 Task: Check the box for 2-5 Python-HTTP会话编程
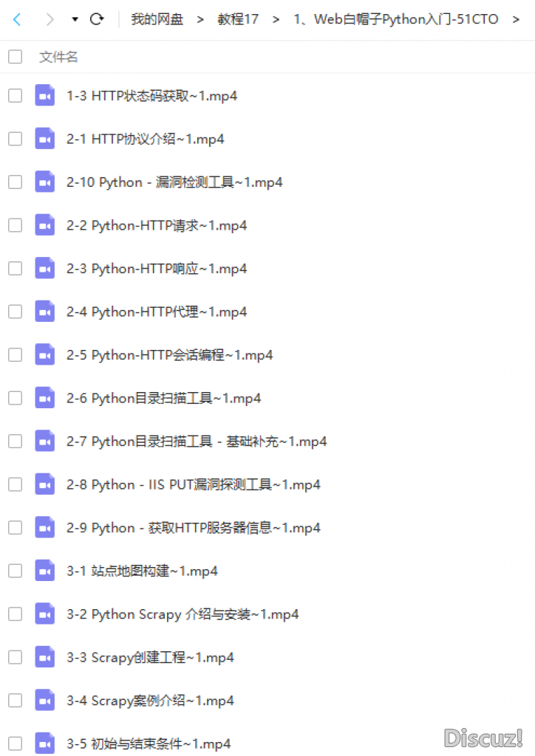click(15, 355)
